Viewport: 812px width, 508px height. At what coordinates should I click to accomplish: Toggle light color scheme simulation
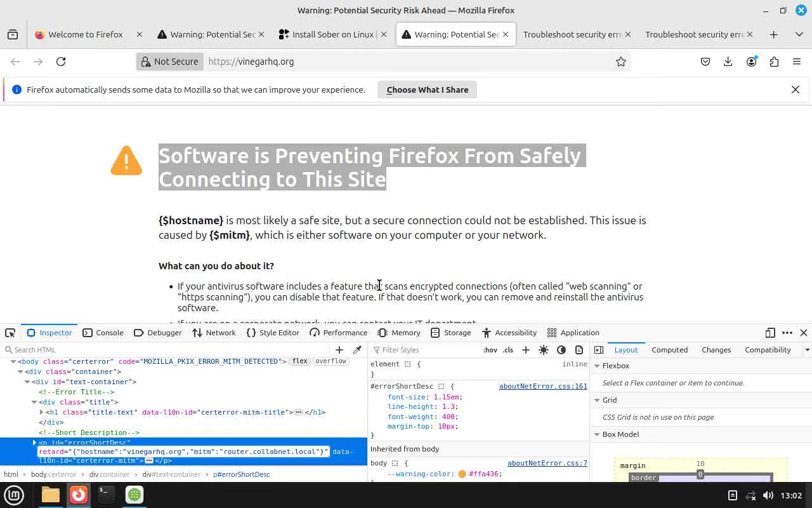click(x=544, y=350)
